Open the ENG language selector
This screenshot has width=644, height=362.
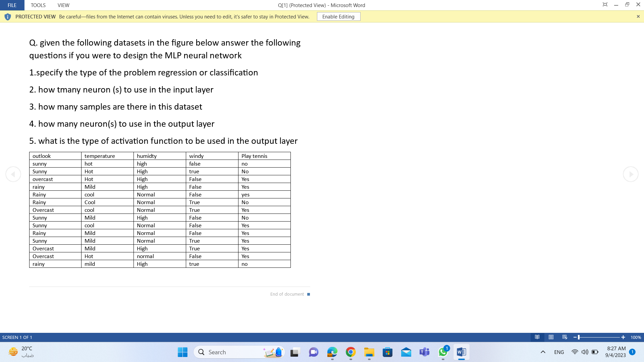point(559,352)
